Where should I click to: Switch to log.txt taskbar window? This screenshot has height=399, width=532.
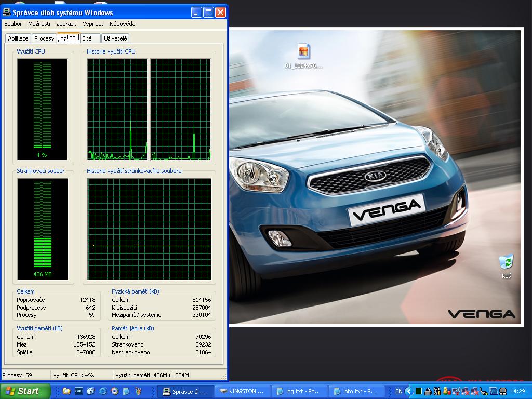[300, 392]
